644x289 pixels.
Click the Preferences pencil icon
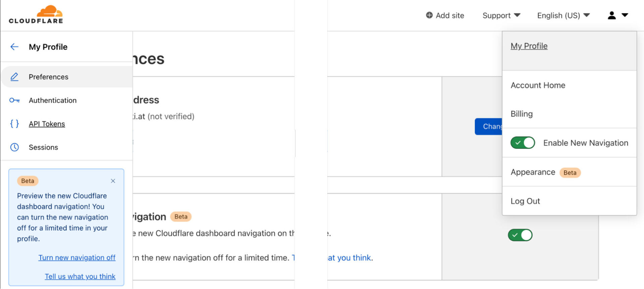[14, 77]
